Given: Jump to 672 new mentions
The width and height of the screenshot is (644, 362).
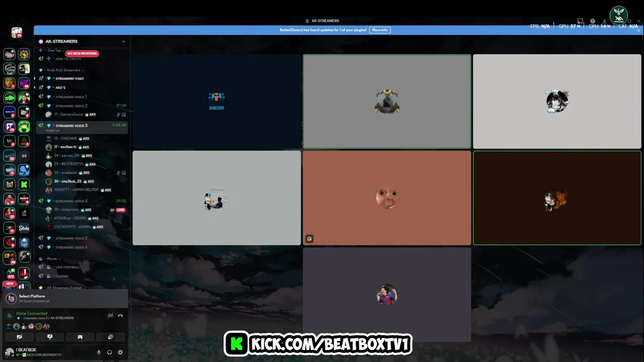Looking at the screenshot, I should point(82,53).
